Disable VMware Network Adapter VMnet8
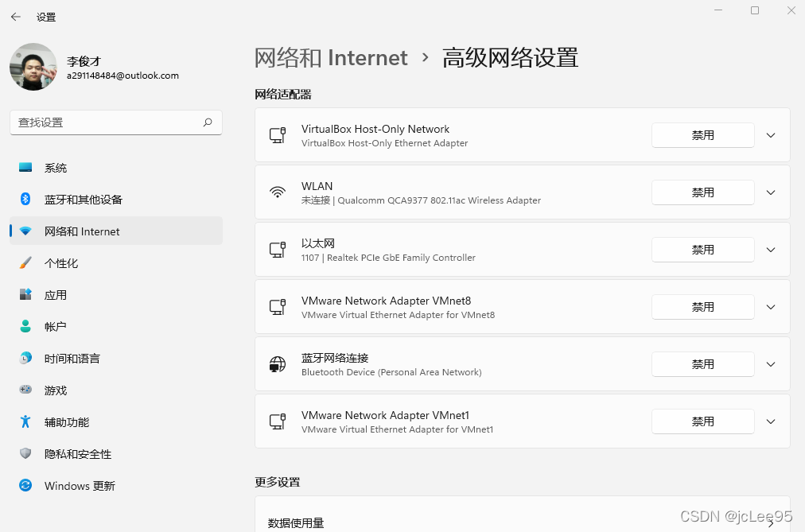 [x=703, y=307]
